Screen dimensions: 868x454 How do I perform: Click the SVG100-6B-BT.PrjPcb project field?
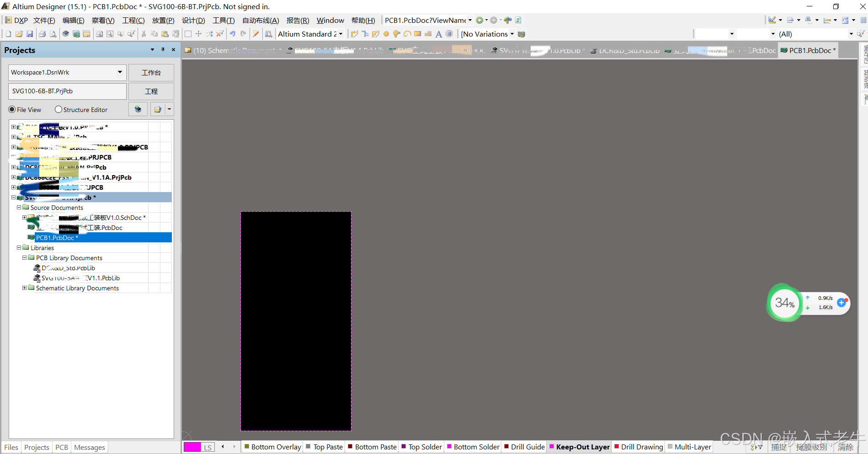[x=67, y=91]
